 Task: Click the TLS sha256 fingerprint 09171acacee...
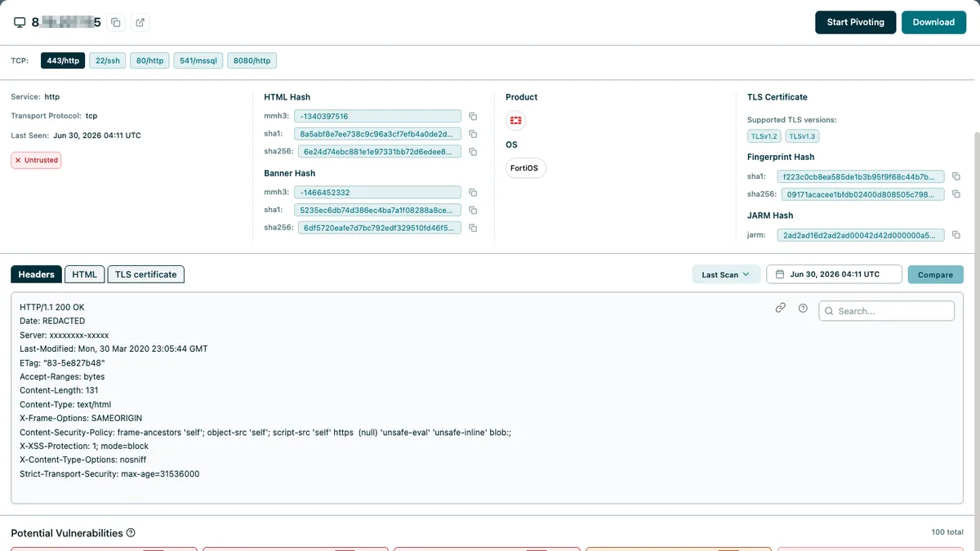(x=862, y=194)
